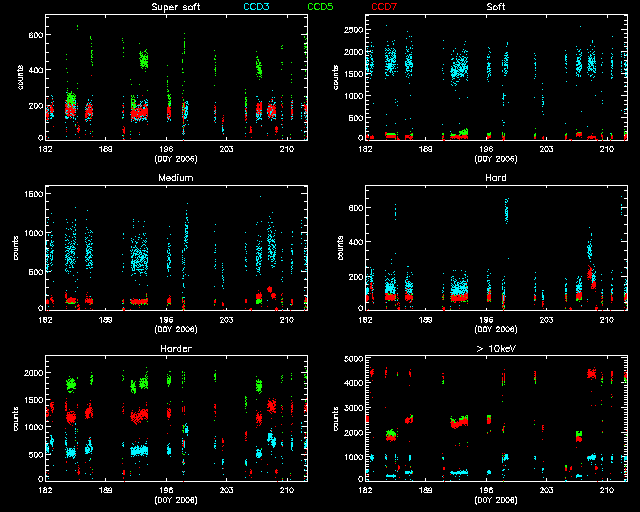Click the DOY axis label under Hard plot

496,329
